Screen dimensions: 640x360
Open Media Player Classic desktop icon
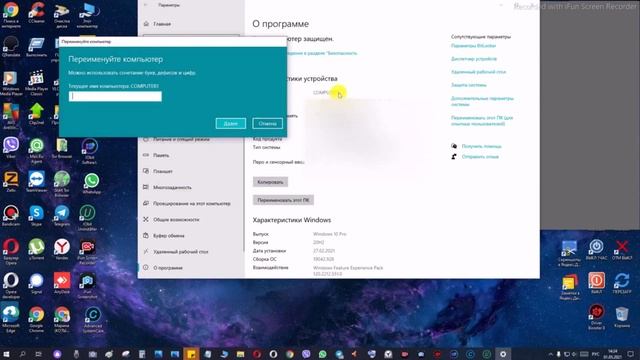[x=36, y=83]
